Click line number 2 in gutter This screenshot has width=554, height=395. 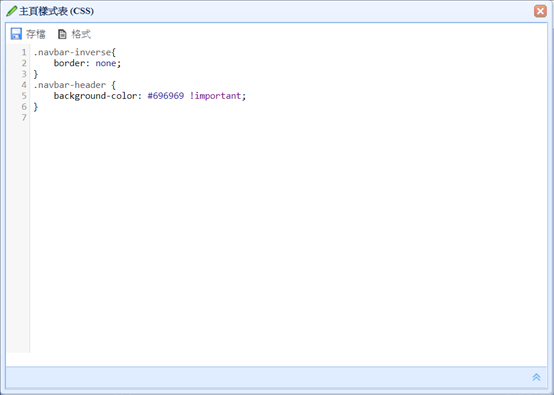24,63
